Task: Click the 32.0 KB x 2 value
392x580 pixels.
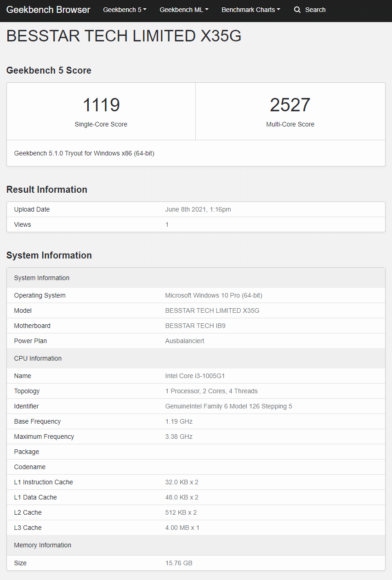Action: point(182,482)
